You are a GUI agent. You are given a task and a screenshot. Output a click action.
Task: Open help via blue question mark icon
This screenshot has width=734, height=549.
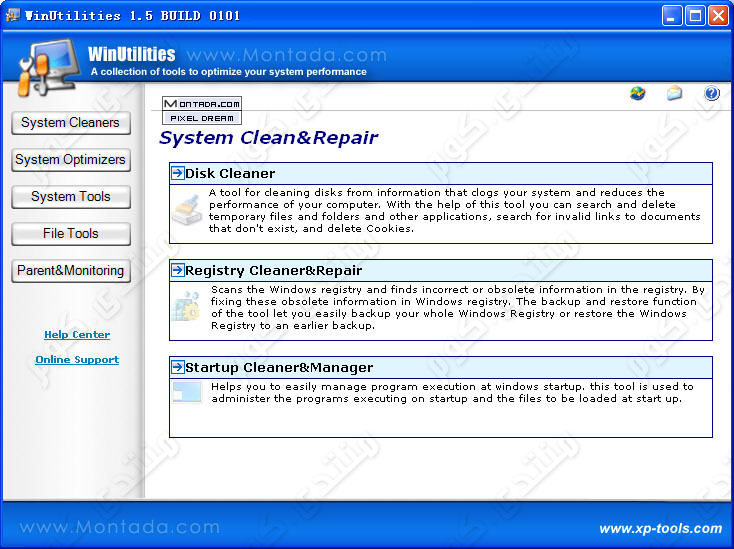click(712, 94)
